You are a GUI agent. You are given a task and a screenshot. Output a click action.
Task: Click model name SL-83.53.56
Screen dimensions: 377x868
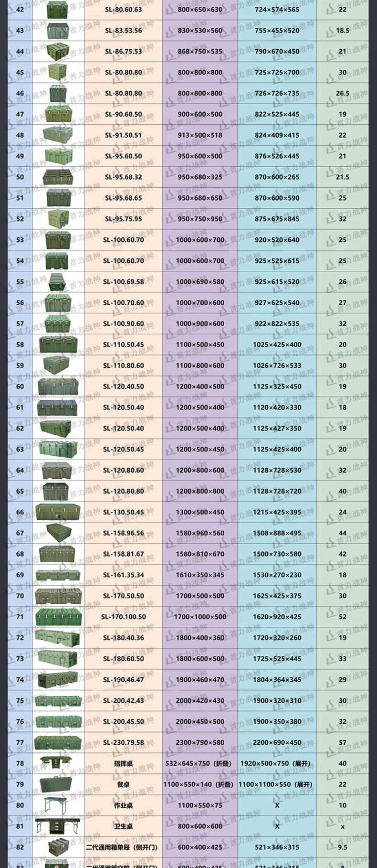tap(123, 31)
